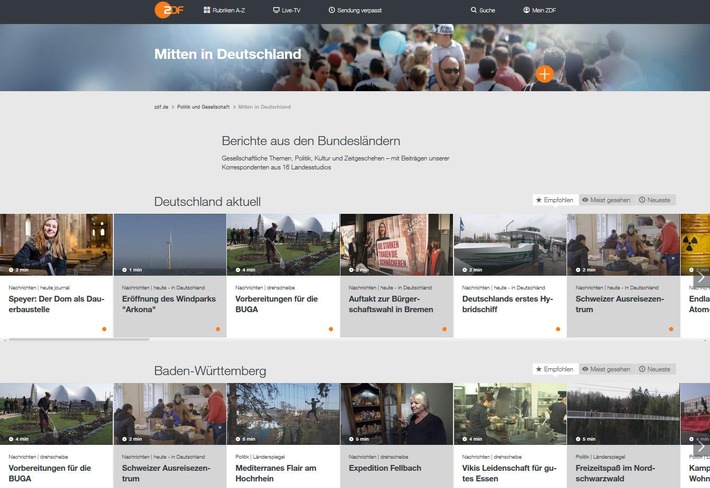The height and width of the screenshot is (488, 710).
Task: Click Länderspiegel label on Hochrhein card
Action: pos(269,457)
